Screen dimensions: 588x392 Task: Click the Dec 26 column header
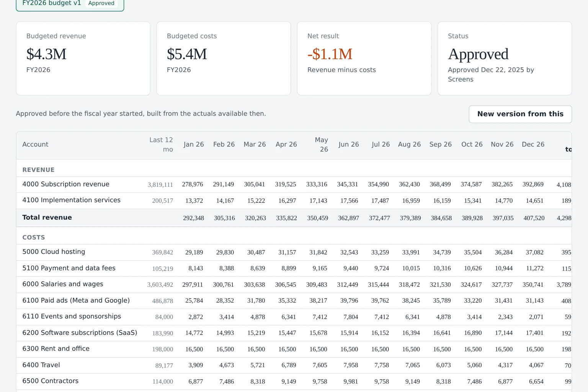point(533,144)
